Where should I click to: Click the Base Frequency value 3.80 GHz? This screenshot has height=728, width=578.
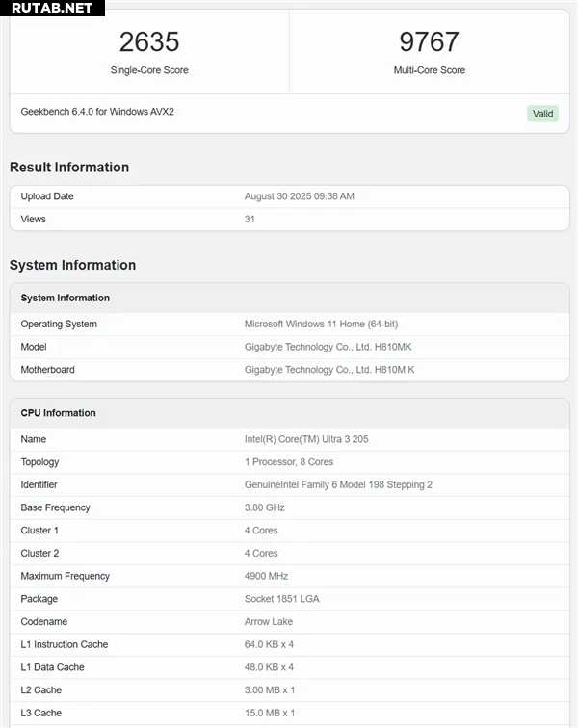(264, 507)
